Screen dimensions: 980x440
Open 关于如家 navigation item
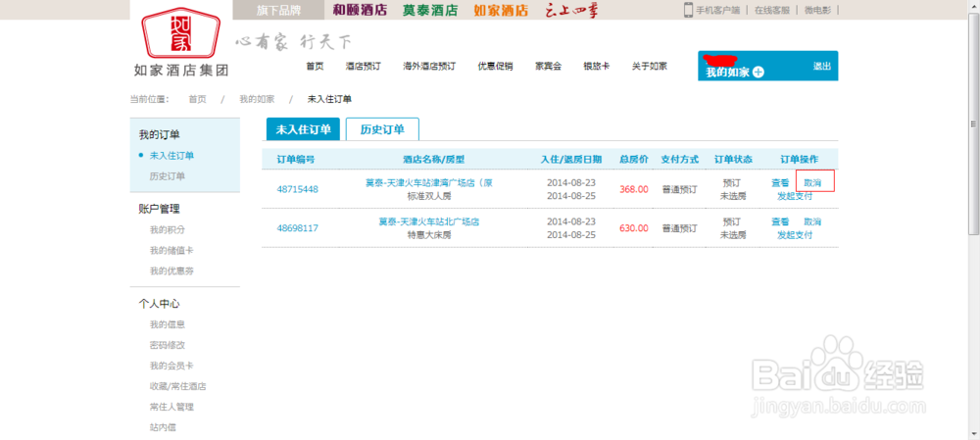tap(650, 67)
